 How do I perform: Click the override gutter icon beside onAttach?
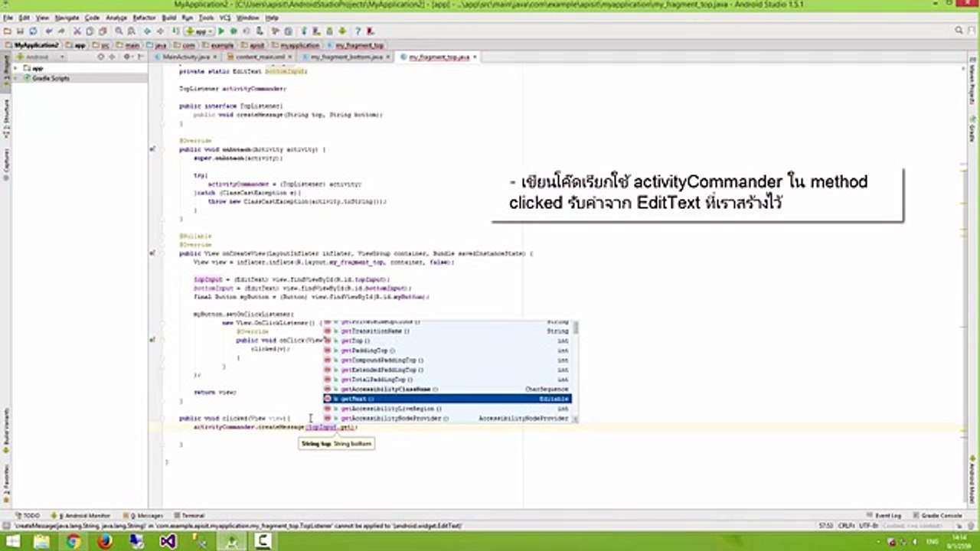tap(153, 149)
